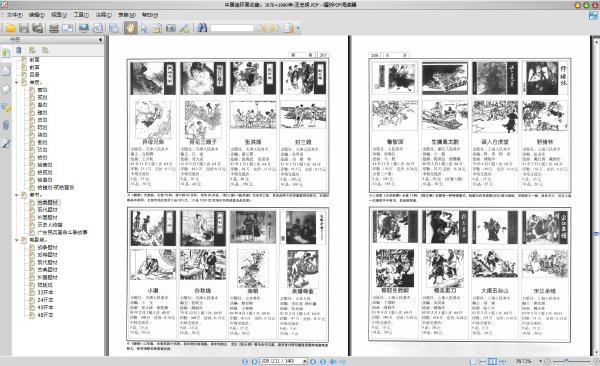Click the 38.72% zoom value
The height and width of the screenshot is (366, 600).
tap(522, 361)
